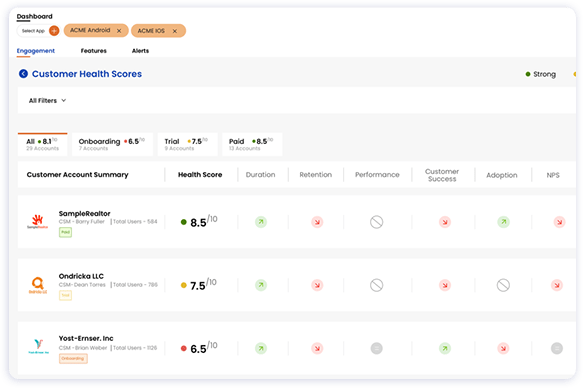Click Ondricka LLC's Performance not-available icon
The width and height of the screenshot is (583, 388).
[377, 285]
